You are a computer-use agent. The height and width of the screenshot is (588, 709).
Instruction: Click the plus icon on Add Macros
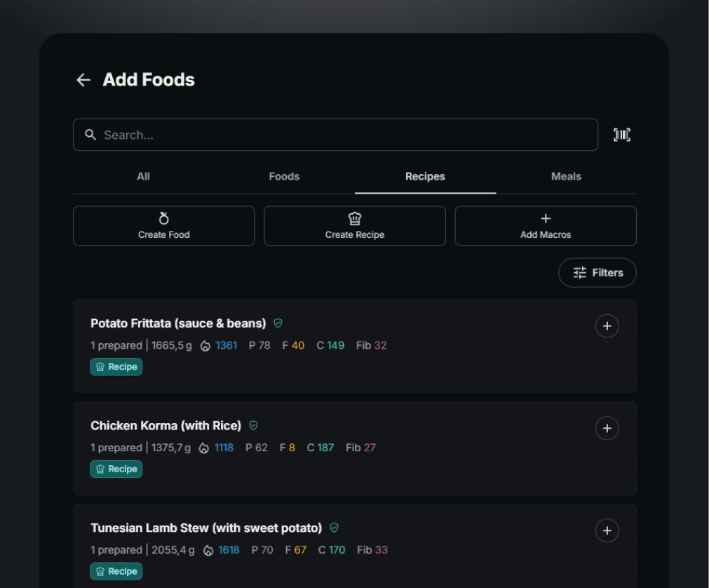(x=546, y=218)
